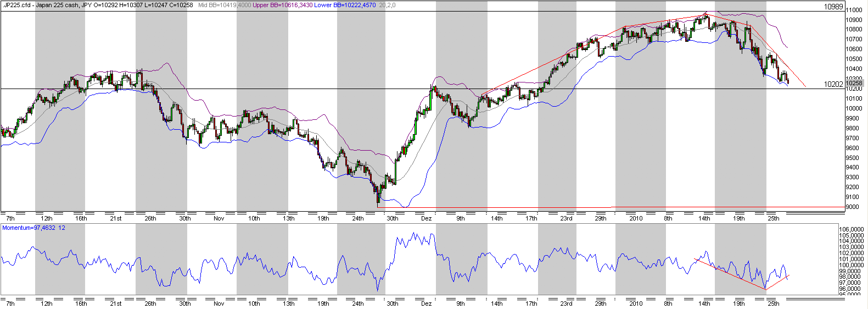The height and width of the screenshot is (309, 868).
Task: Click 2010 label on price chart axis
Action: tap(636, 218)
